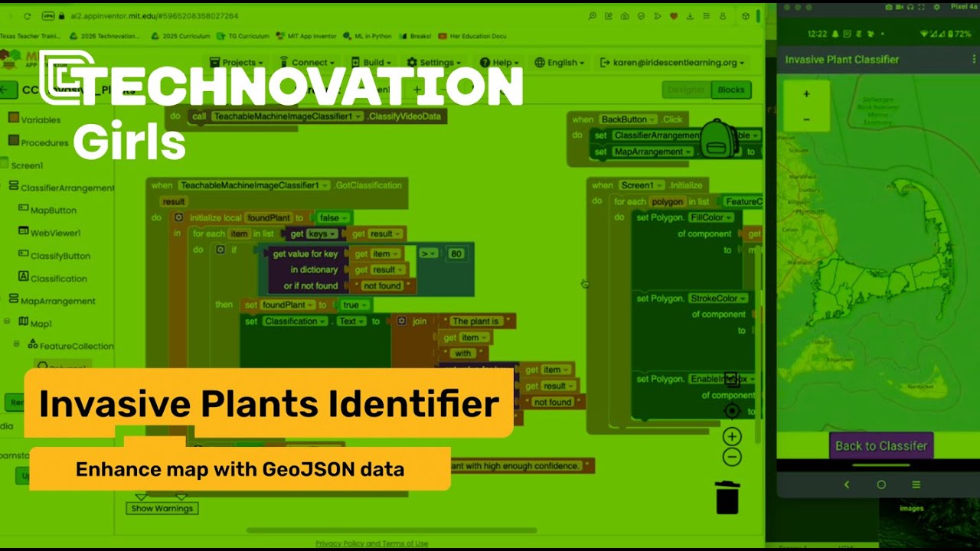Open the English language dropdown
Screen dimensions: 980x551
click(560, 63)
